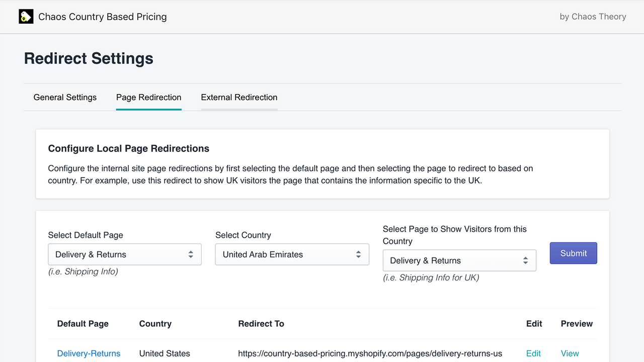Click the Edit column header
644x362 pixels.
pyautogui.click(x=534, y=324)
